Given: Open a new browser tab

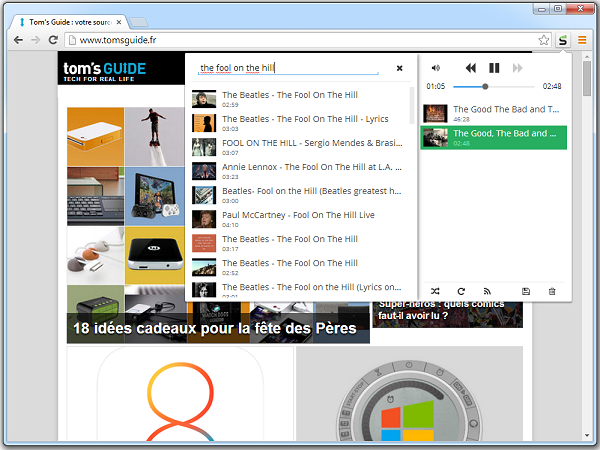Looking at the screenshot, I should coord(139,23).
